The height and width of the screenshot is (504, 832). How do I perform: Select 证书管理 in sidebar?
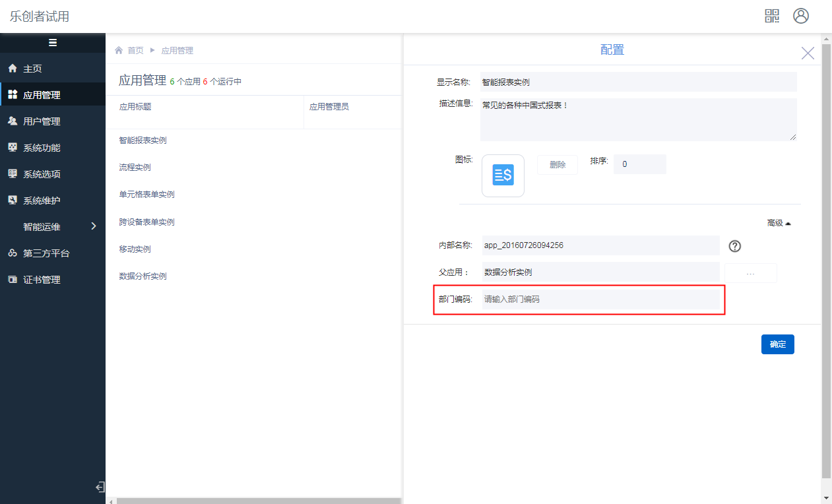[42, 280]
